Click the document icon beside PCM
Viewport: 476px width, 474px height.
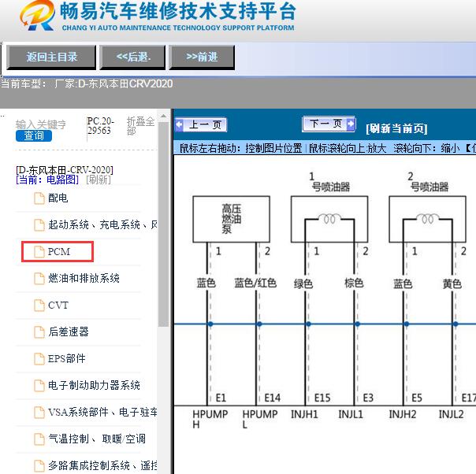pyautogui.click(x=39, y=252)
